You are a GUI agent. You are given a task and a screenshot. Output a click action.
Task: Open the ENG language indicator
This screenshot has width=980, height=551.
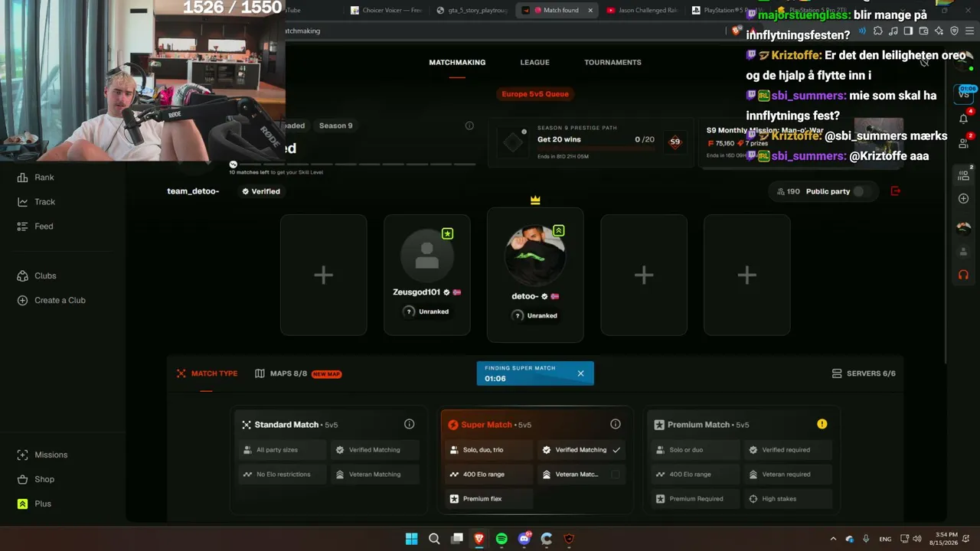(x=885, y=539)
